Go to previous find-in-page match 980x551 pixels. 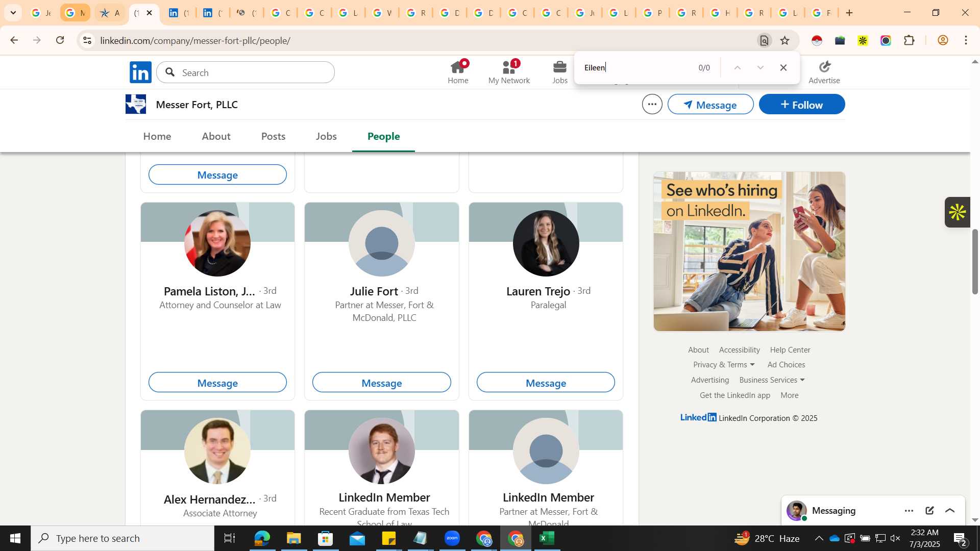click(x=737, y=68)
